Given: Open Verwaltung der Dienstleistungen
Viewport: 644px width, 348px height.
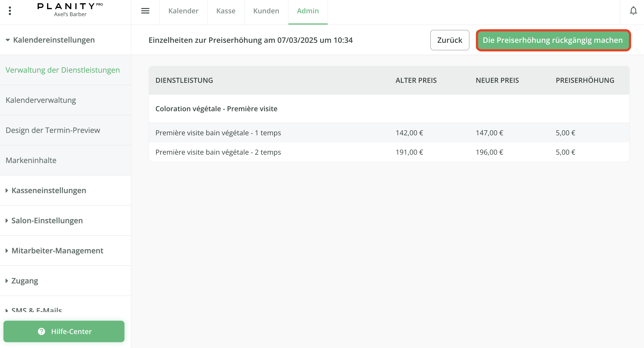Looking at the screenshot, I should point(63,70).
